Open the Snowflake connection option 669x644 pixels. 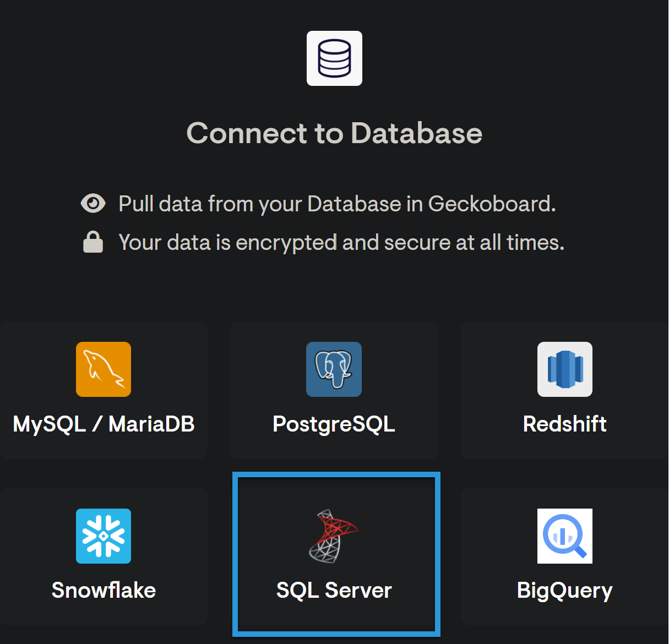(103, 556)
